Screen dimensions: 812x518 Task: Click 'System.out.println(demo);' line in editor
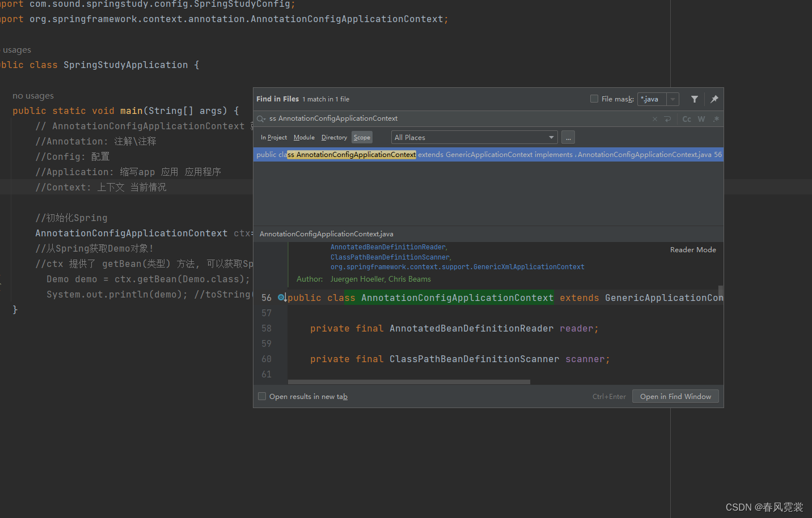[117, 295]
